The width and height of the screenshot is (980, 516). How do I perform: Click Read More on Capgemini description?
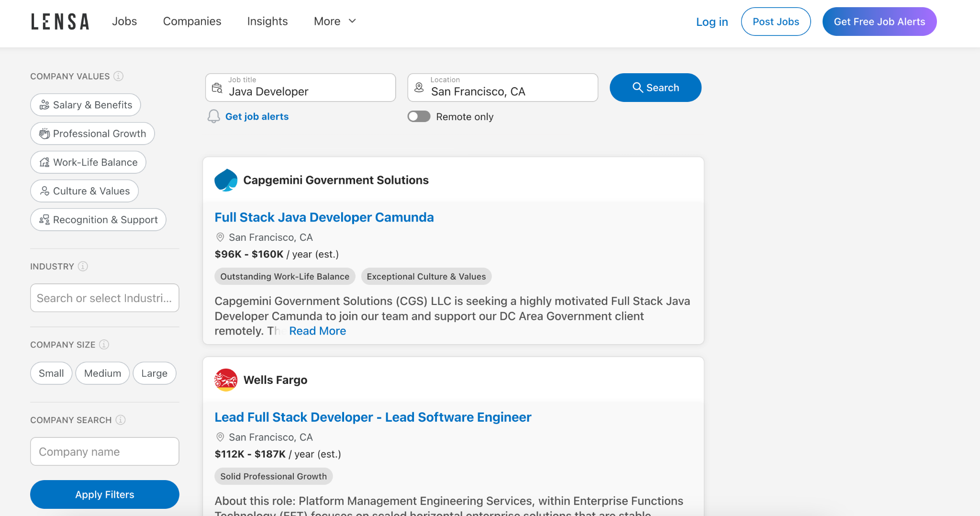[x=317, y=331]
